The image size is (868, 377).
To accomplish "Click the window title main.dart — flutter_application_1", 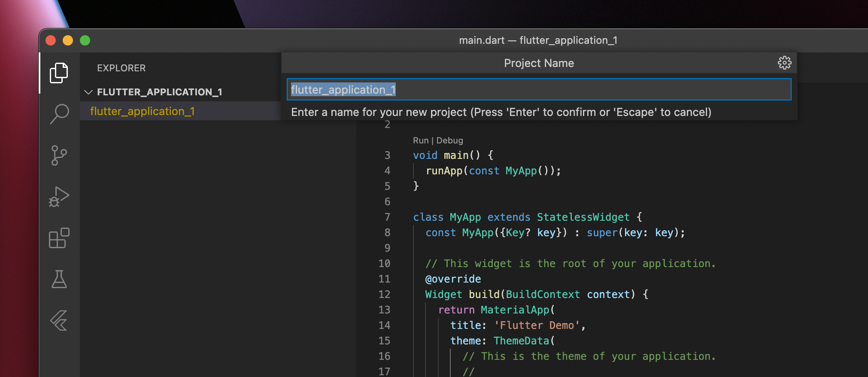I will (538, 40).
